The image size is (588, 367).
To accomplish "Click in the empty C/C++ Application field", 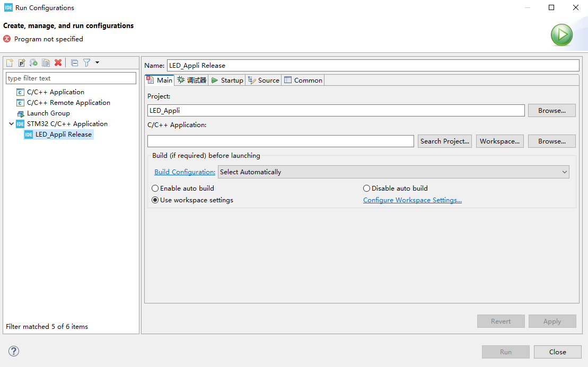I will click(x=280, y=141).
